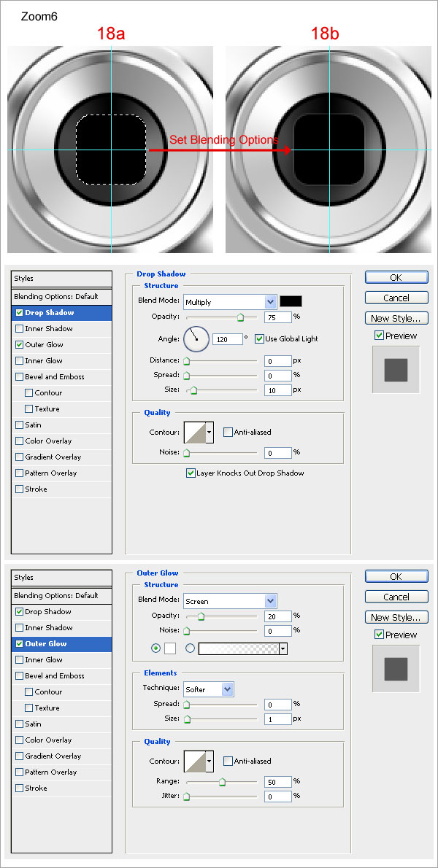
Task: Click the 18b blended result image
Action: 328,150
